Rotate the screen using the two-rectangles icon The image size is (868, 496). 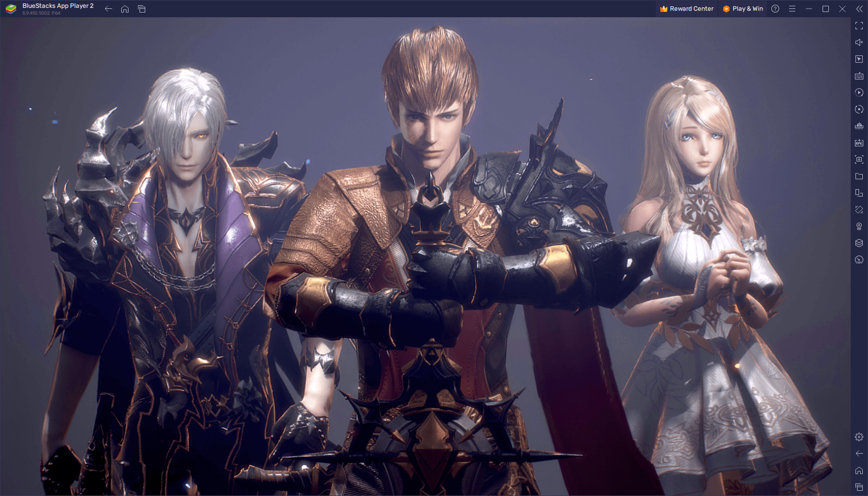859,193
